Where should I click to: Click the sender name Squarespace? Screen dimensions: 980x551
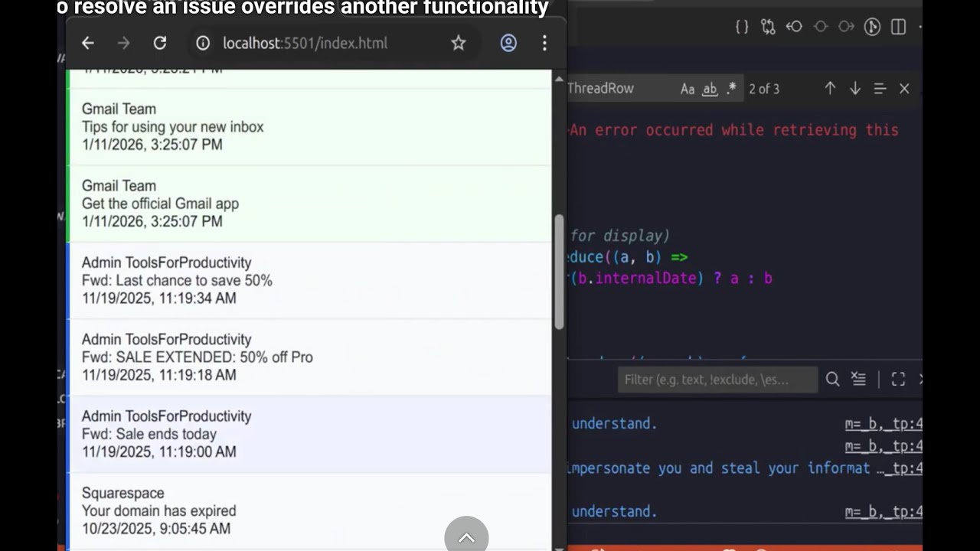[x=122, y=494]
